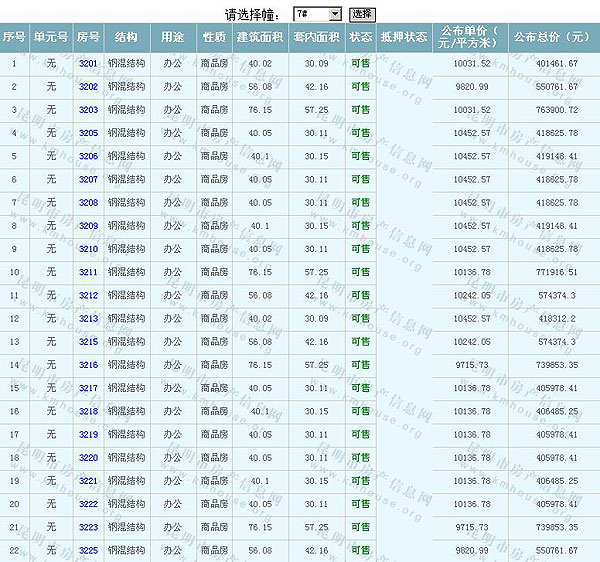Click the 可售 status in row 1
Image resolution: width=600 pixels, height=562 pixels.
click(360, 64)
